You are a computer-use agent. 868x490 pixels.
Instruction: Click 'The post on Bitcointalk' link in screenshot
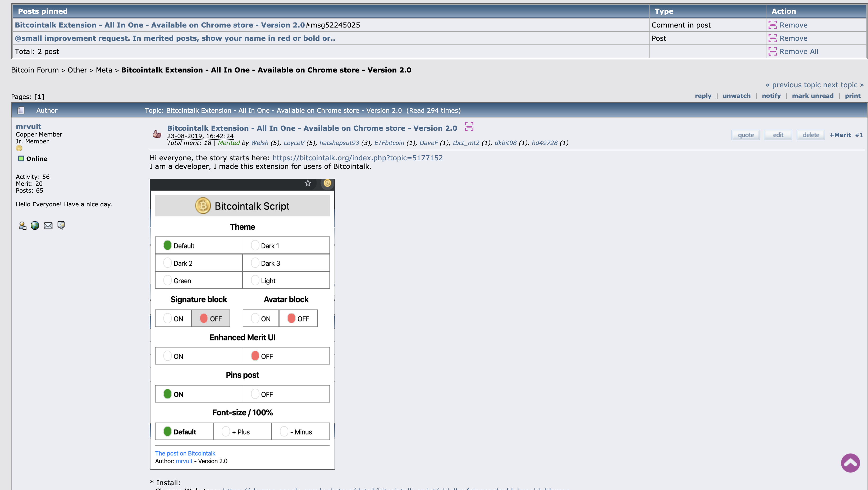click(x=185, y=453)
